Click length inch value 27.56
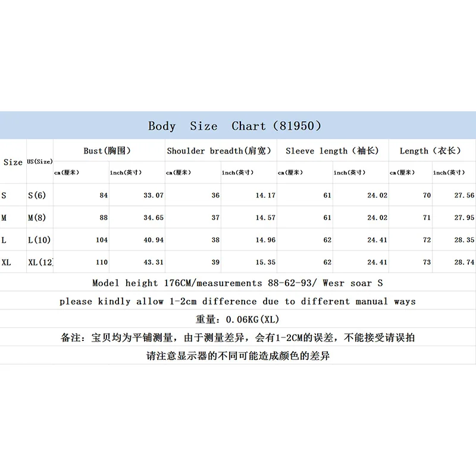 coord(464,195)
